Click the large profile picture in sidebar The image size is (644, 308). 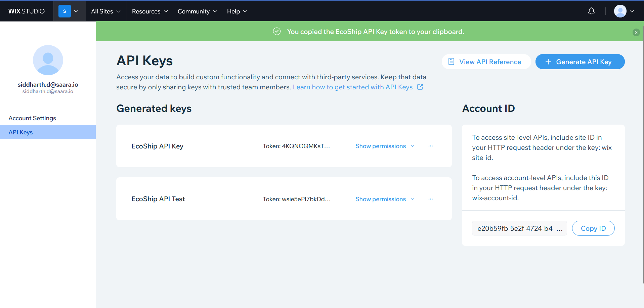[x=48, y=60]
